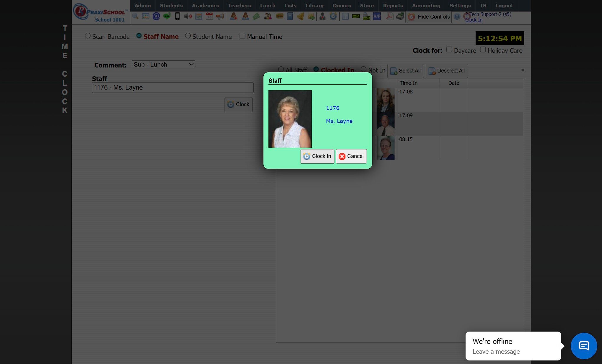Cancel the Staff clock-in dialog
The image size is (602, 364).
coord(351,156)
